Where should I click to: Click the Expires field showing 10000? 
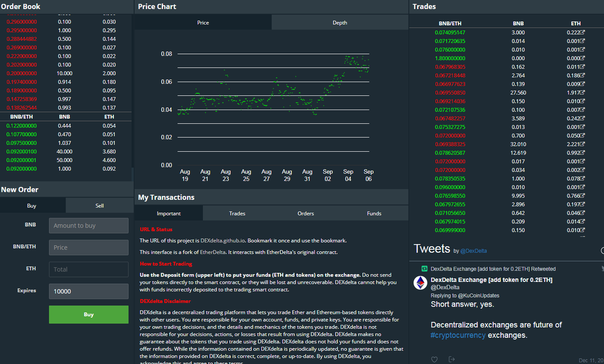[89, 291]
